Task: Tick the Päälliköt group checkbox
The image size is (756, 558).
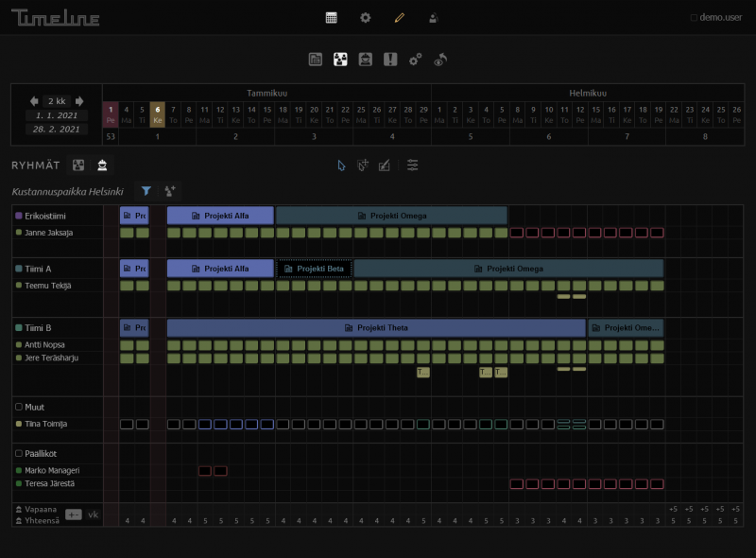Action: pos(19,453)
